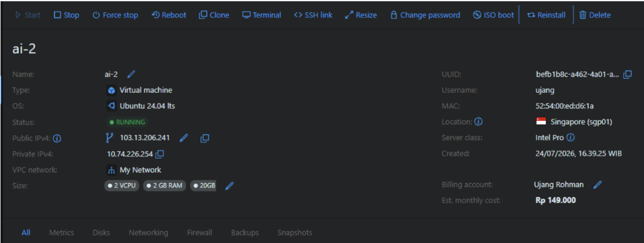Image resolution: width=644 pixels, height=243 pixels.
Task: Reboot the virtual machine
Action: 169,15
